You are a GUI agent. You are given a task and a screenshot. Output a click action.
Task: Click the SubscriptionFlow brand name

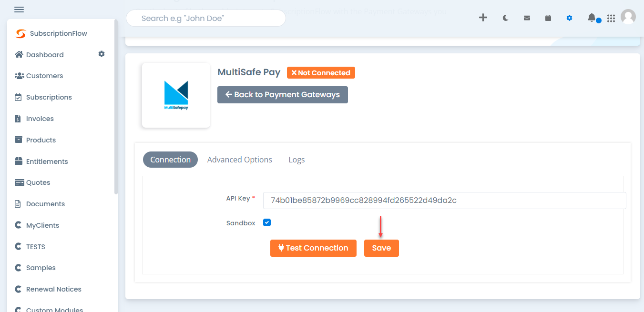click(59, 33)
